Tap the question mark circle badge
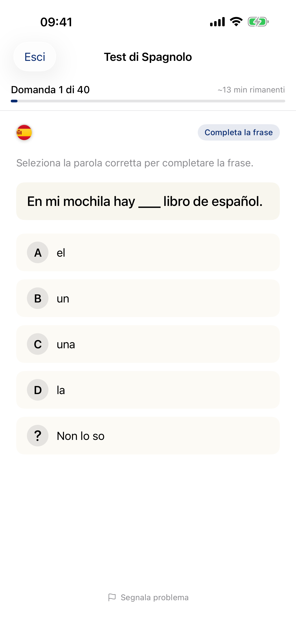The image size is (296, 644). [38, 436]
